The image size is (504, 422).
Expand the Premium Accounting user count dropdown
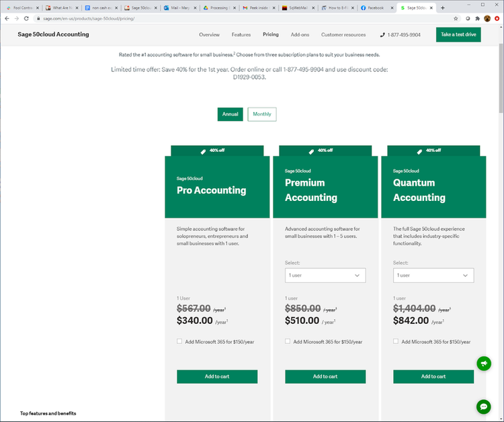(325, 276)
